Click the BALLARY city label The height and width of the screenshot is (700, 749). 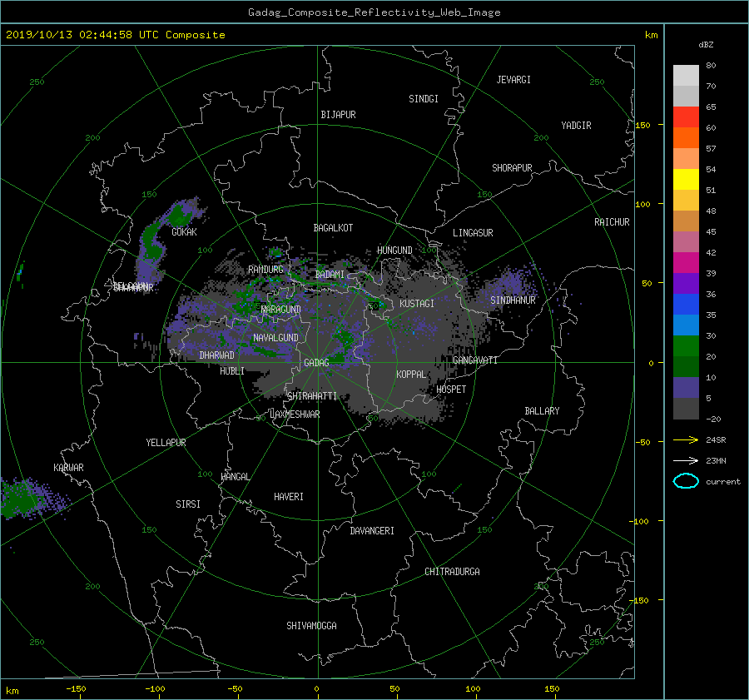[542, 411]
